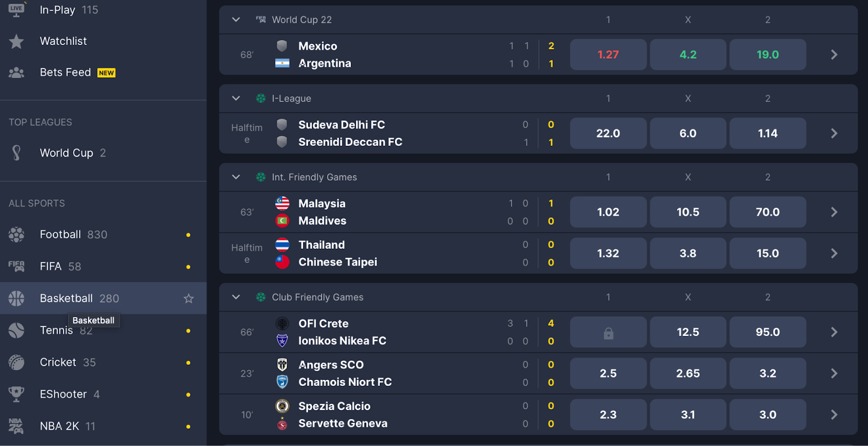Click the Bets Feed people icon
Screen dimensions: 868x446
[x=16, y=73]
